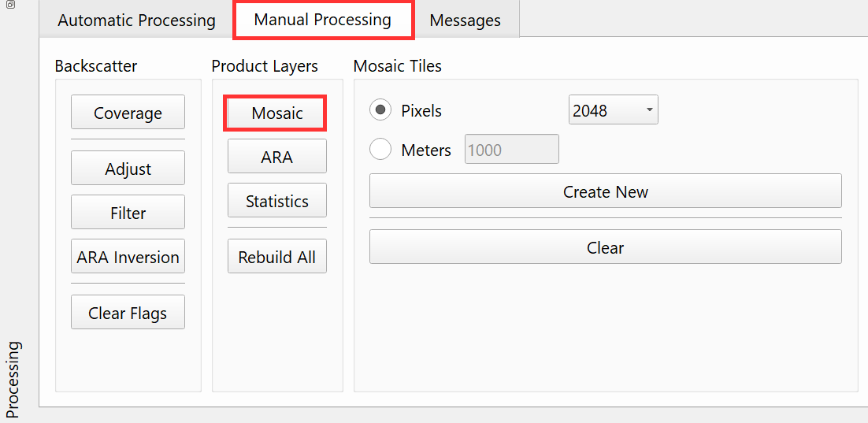Click the Clear Flags button
Screen dimensions: 868x423
(128, 313)
